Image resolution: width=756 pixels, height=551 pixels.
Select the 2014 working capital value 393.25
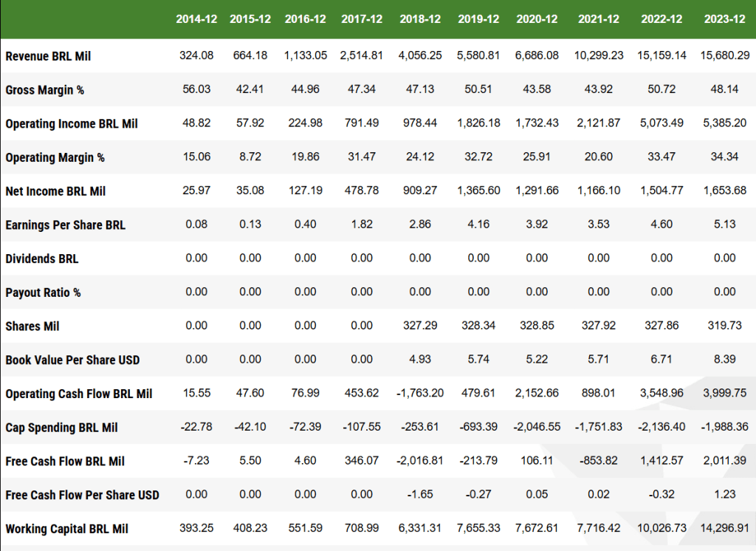click(196, 528)
